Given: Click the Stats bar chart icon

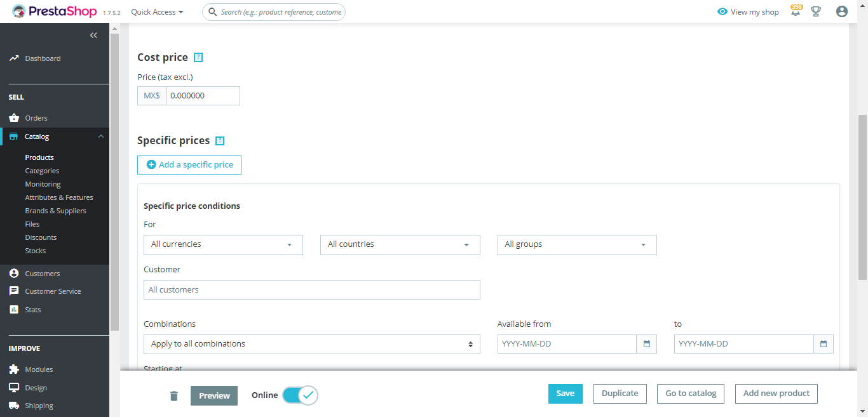Looking at the screenshot, I should point(14,310).
